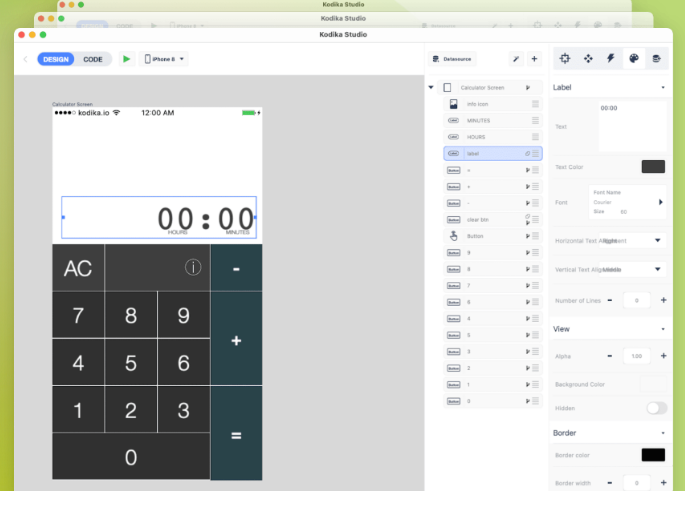This screenshot has height=512, width=685.
Task: Open the magic wand tool
Action: (x=516, y=59)
